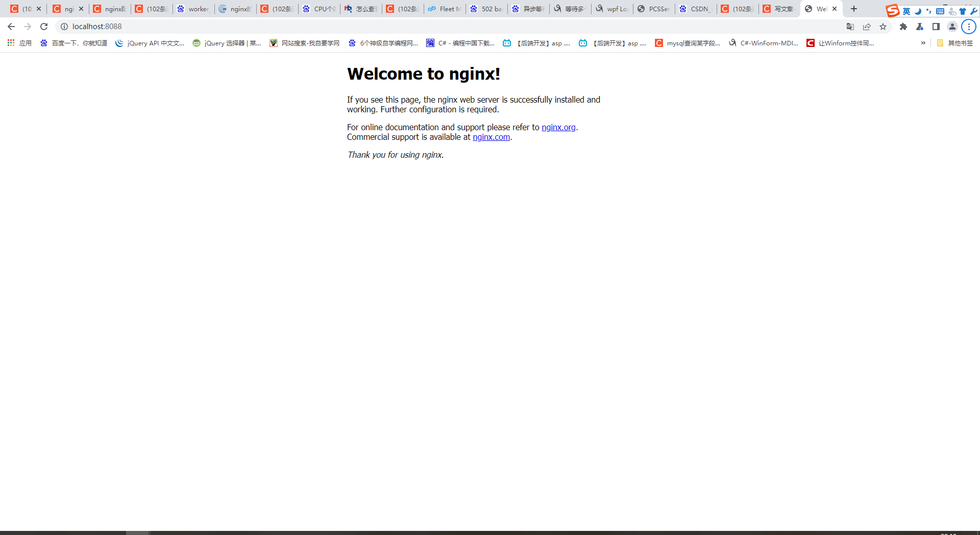View site information icon in address bar
Screen dimensions: 980x535
(64, 27)
